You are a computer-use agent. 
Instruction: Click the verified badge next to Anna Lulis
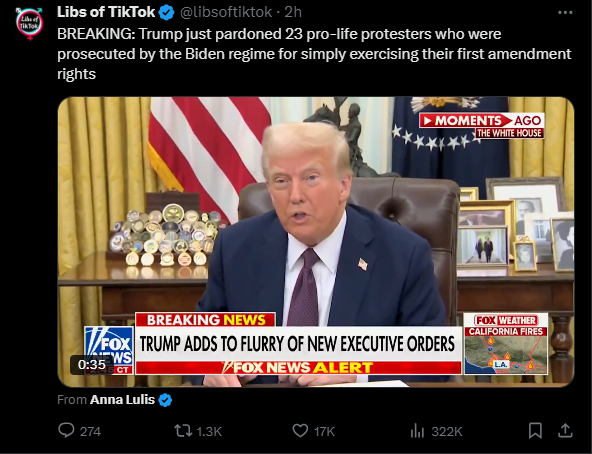165,400
